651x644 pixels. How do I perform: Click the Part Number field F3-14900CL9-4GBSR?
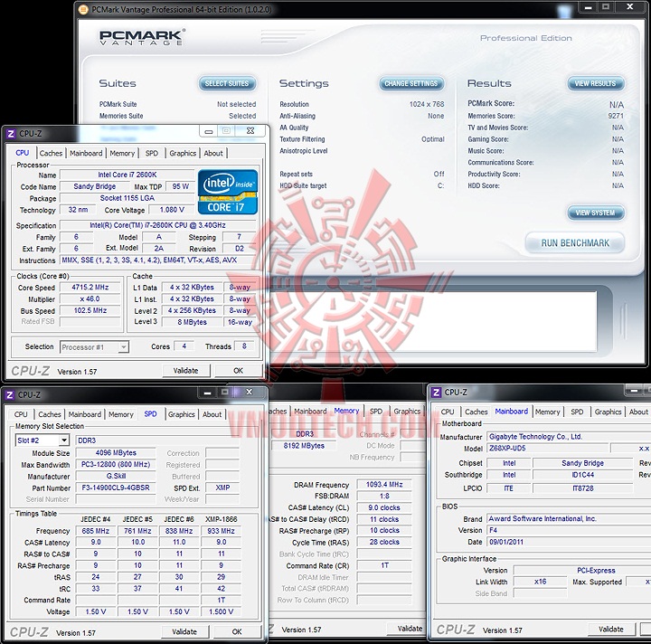[116, 488]
